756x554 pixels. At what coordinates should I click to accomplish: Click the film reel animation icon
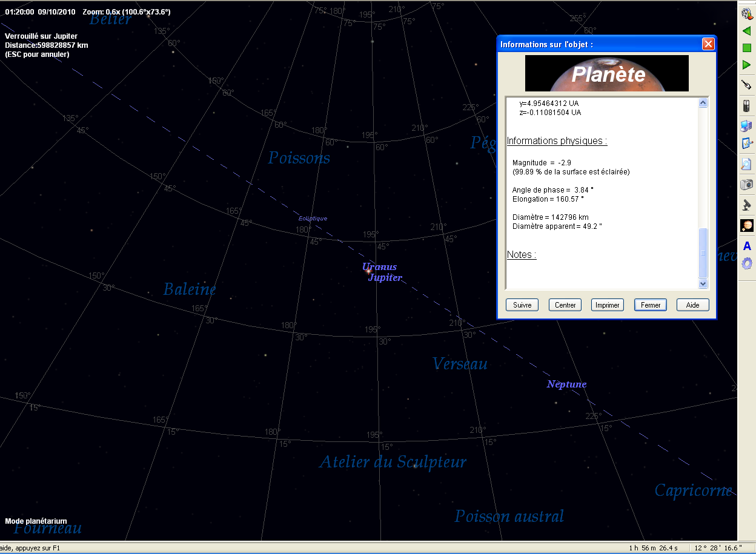point(746,13)
